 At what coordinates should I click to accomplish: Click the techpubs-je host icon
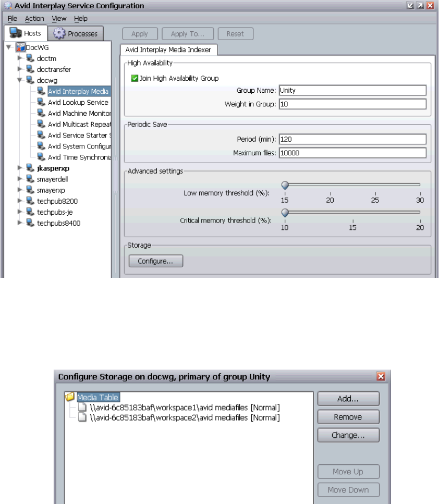[x=30, y=212]
